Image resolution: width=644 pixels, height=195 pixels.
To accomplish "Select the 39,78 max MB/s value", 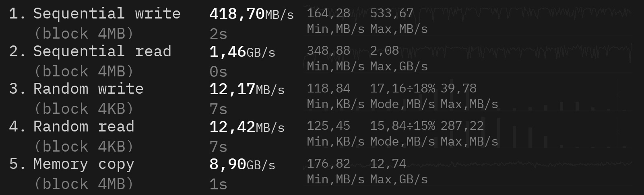I will (x=458, y=88).
